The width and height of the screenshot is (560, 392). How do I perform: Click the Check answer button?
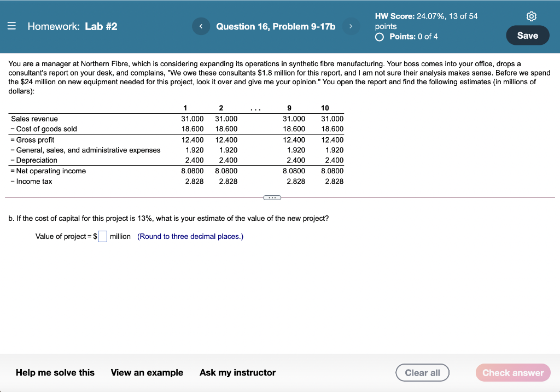[512, 372]
